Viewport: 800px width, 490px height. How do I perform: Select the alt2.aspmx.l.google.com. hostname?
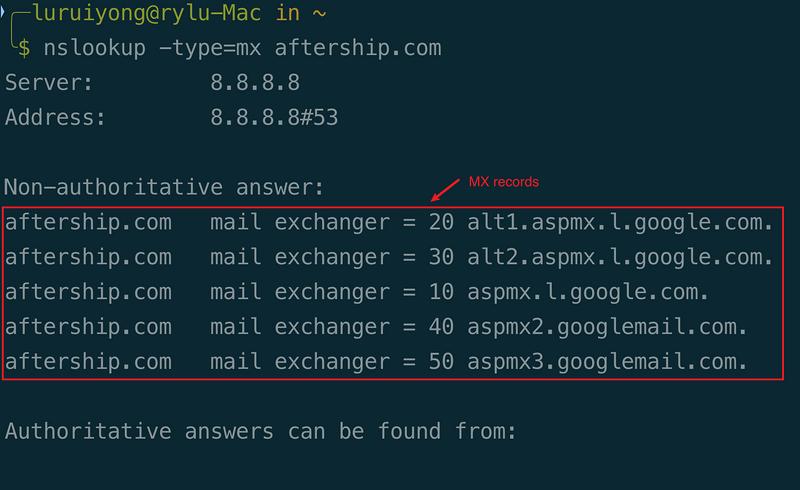coord(620,257)
